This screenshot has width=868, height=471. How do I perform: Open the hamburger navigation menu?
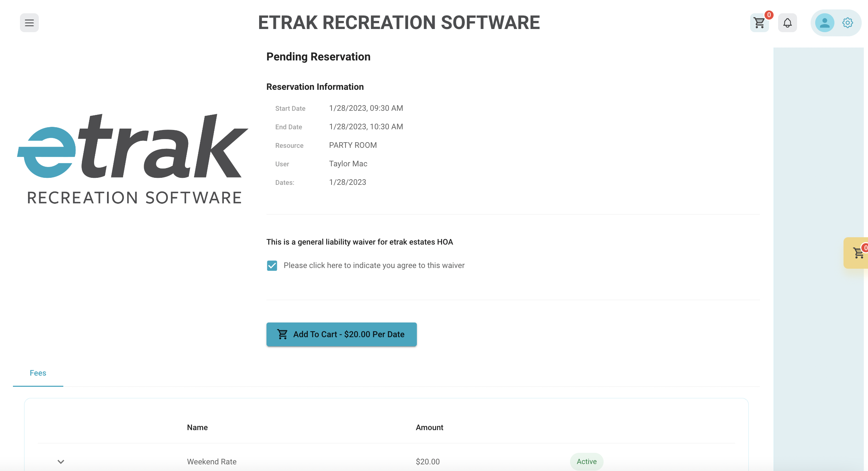pyautogui.click(x=29, y=23)
